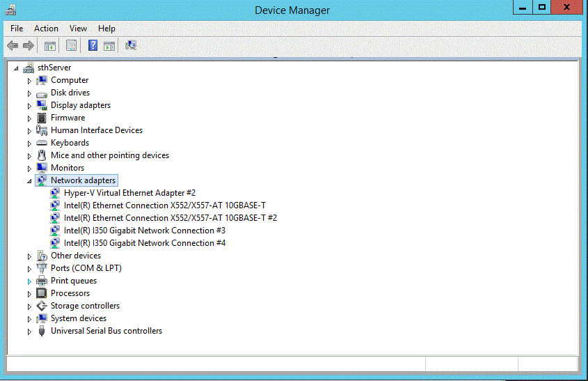Select the Storage controllers item
The image size is (588, 381).
[x=85, y=306]
